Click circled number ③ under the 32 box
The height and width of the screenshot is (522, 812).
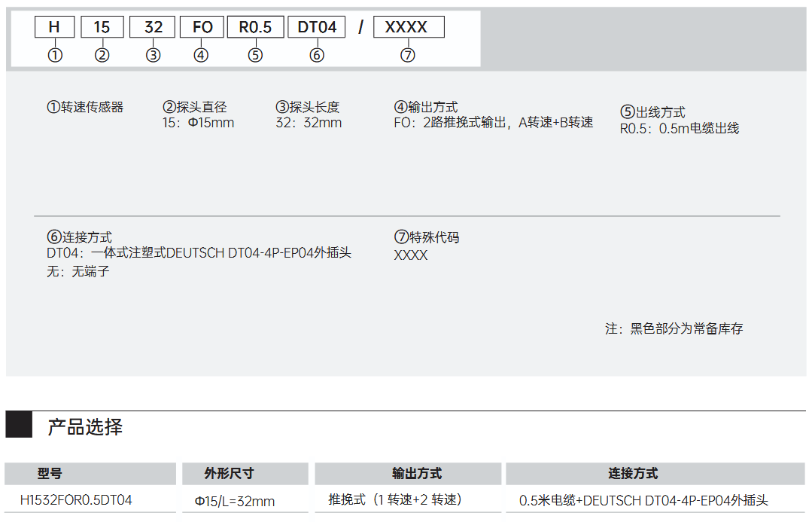[x=153, y=55]
